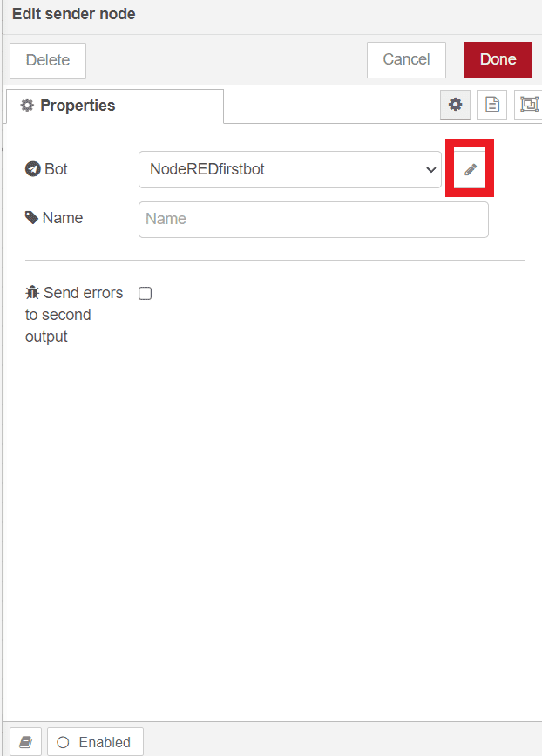Click the pencil icon to edit NodeREDfirstbot

tap(469, 169)
